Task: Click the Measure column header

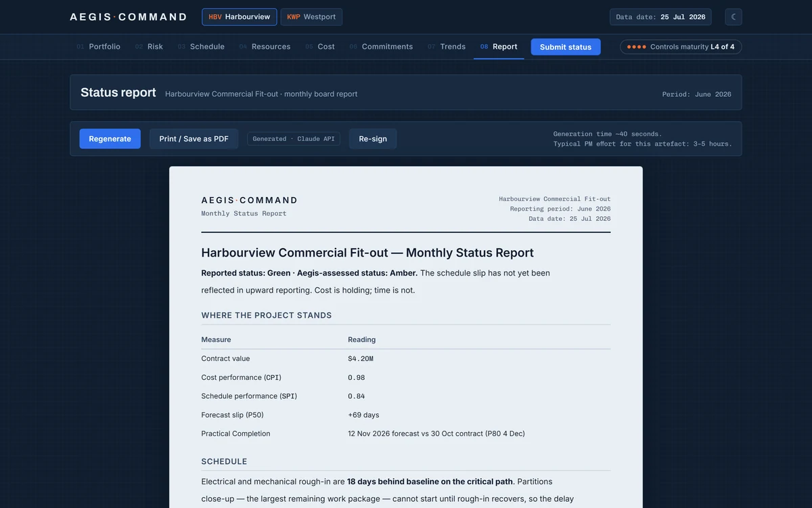Action: [x=216, y=339]
